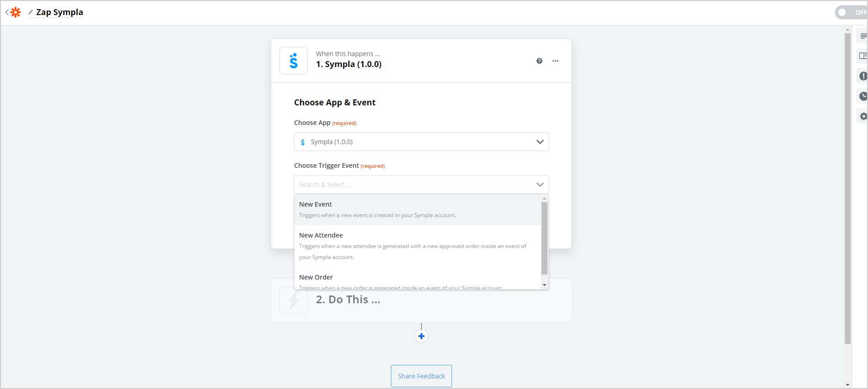Click the lightning bolt action icon
This screenshot has width=868, height=389.
click(x=294, y=301)
